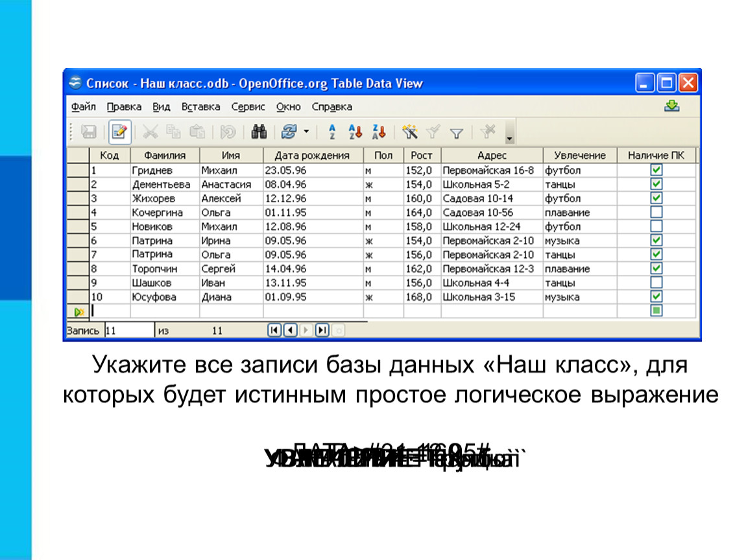Open the Файл menu
The width and height of the screenshot is (746, 560).
tap(83, 107)
